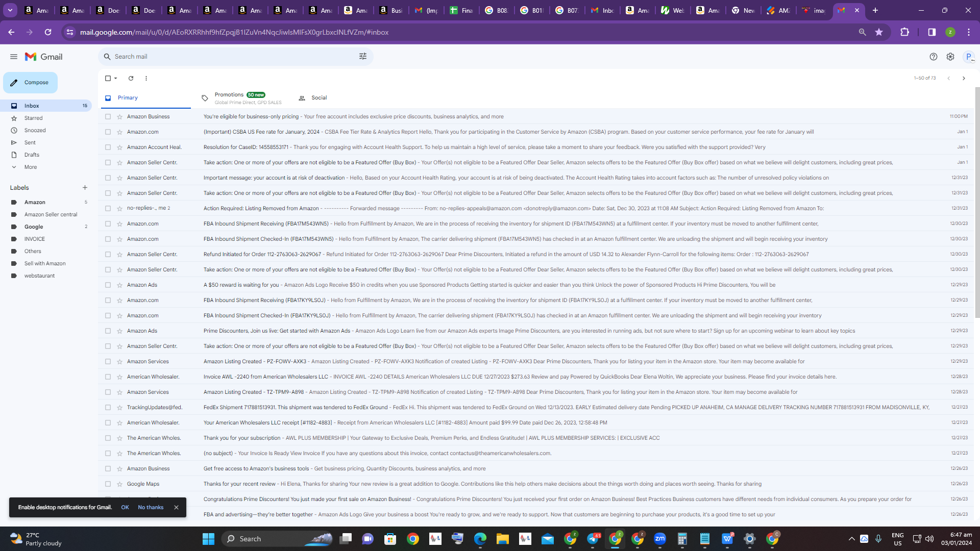Select checkbox for A $50 reward email

coord(108,285)
